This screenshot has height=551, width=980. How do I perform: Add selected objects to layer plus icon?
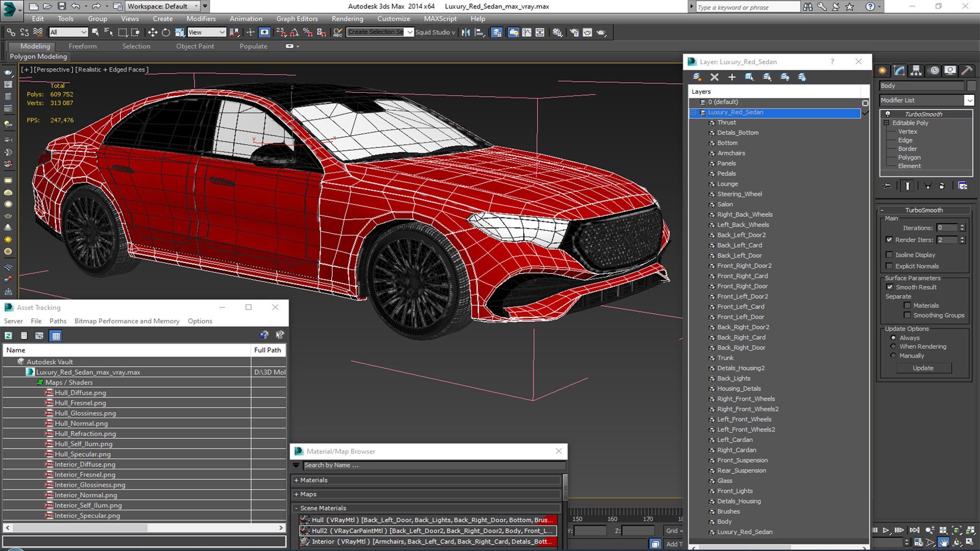coord(732,77)
